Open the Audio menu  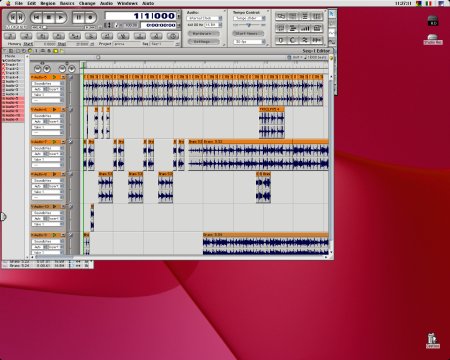point(106,3)
